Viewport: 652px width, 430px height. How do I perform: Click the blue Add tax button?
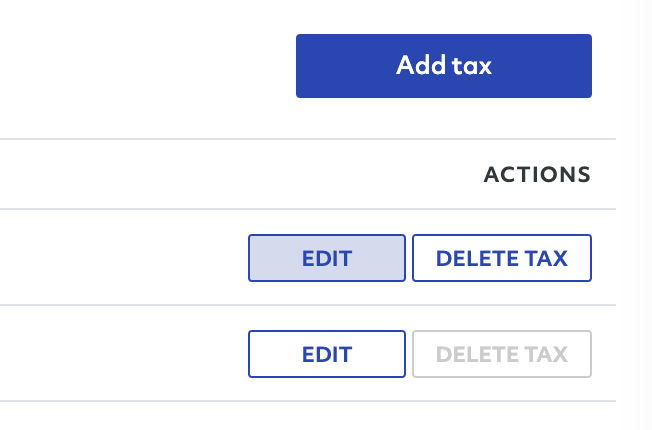(x=444, y=66)
